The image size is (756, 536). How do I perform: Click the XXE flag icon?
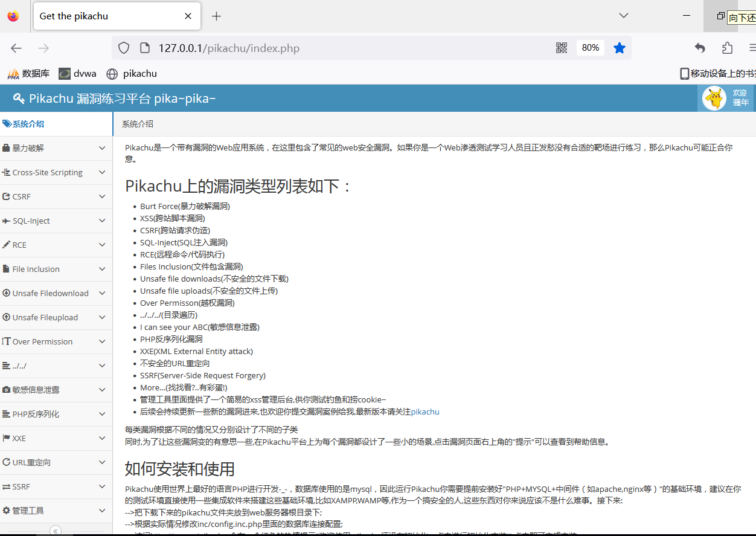pyautogui.click(x=6, y=438)
